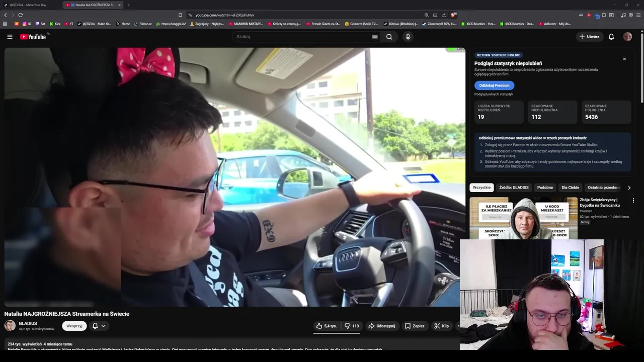The width and height of the screenshot is (644, 362).
Task: Open options menu for Zbóje Świętokrzyscy video
Action: pyautogui.click(x=633, y=201)
